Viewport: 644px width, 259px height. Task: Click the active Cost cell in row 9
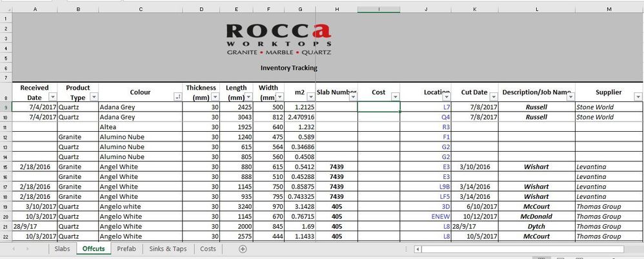tap(379, 107)
